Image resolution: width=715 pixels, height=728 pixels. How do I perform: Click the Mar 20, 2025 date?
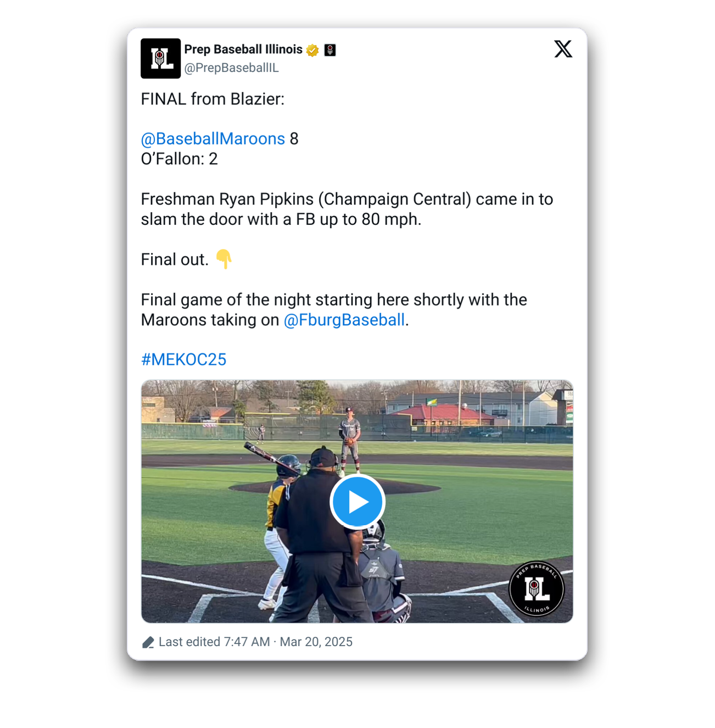[316, 642]
